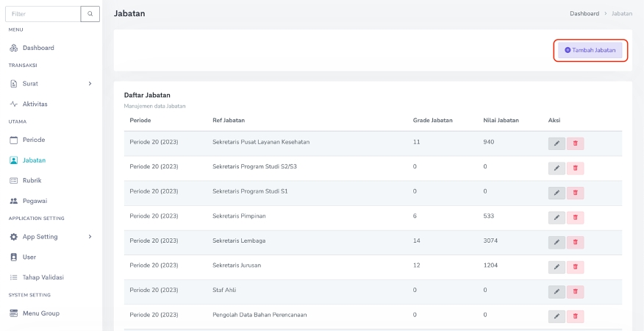
Task: Edit the Sekretaris Jurusan entry
Action: tap(557, 267)
